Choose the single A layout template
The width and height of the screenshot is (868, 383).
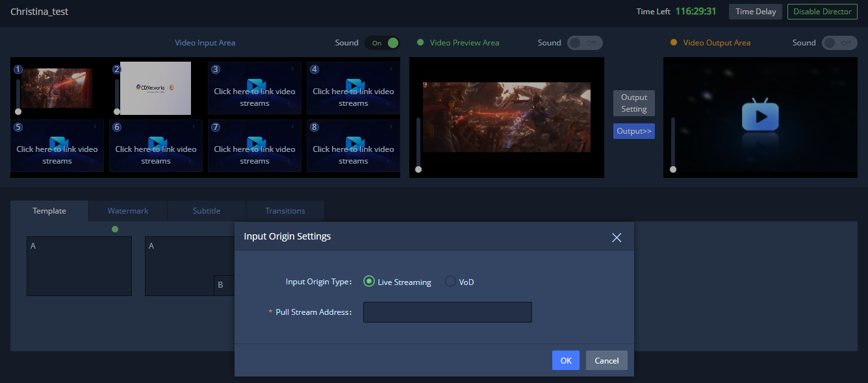click(x=79, y=266)
